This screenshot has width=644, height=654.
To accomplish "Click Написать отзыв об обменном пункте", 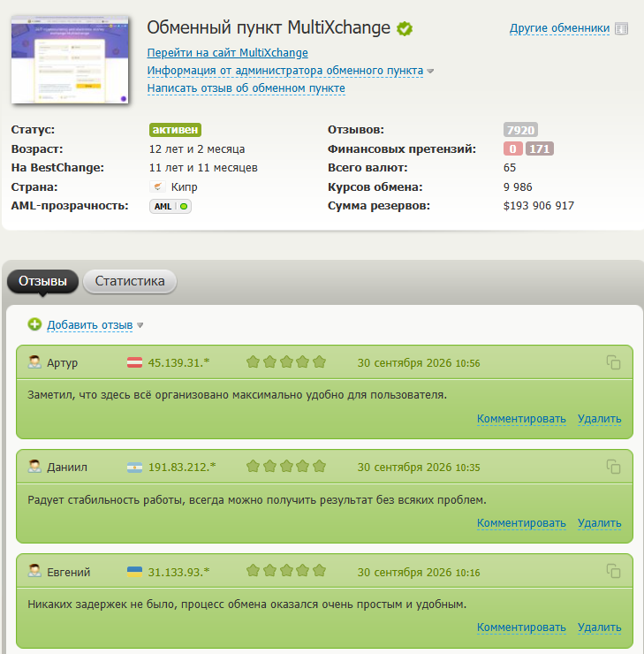I will 246,88.
